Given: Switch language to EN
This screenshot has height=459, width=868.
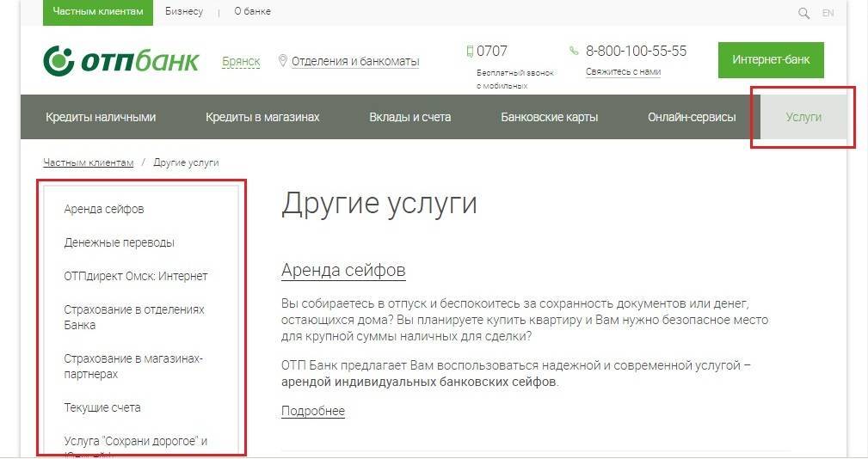Looking at the screenshot, I should 828,13.
